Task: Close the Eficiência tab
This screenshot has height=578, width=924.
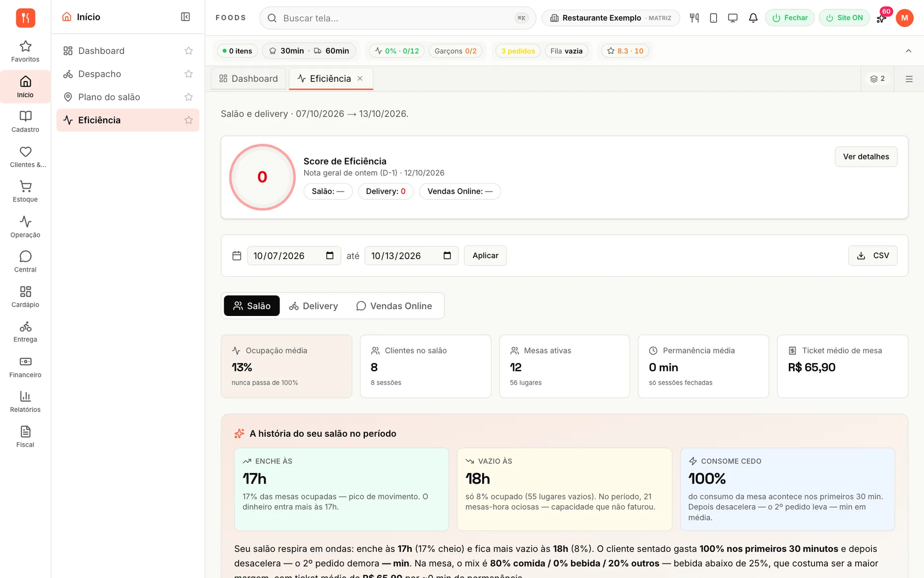Action: (x=360, y=79)
